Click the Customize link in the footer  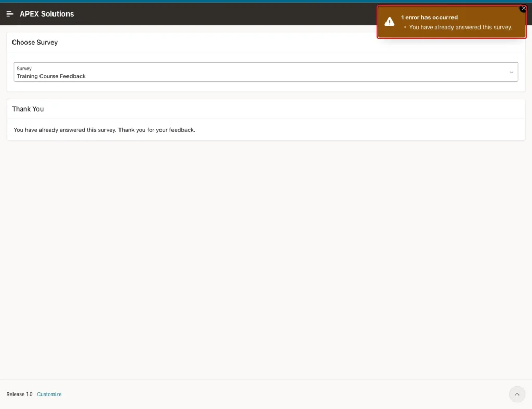point(49,394)
